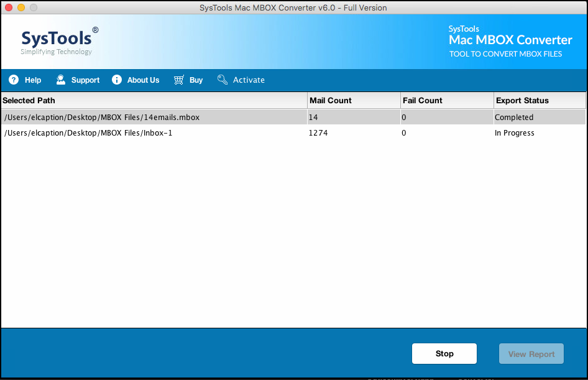Click the Mail Count column header
Screen dimensions: 588x380
pos(354,101)
